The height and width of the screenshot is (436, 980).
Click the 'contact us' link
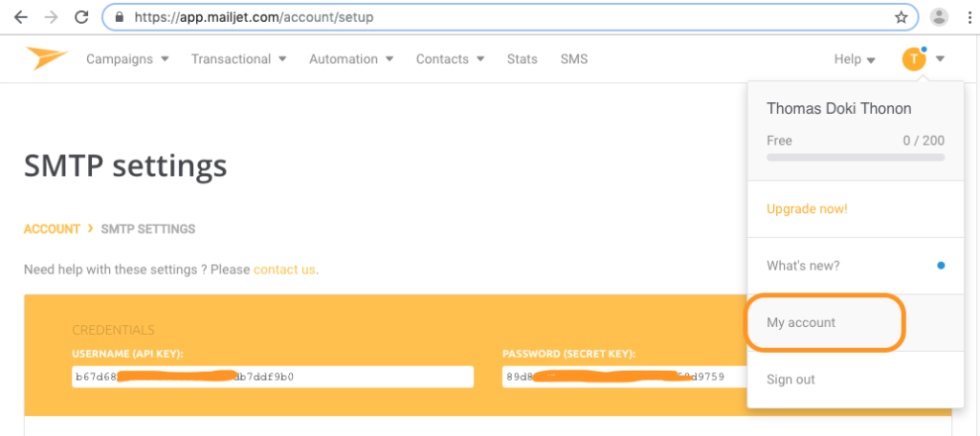pos(284,270)
